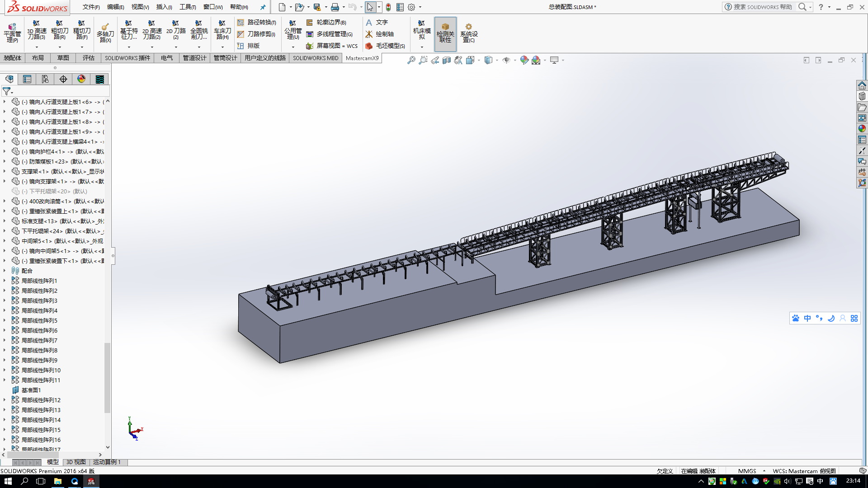Expand the 配合 mates folder
Viewport: 868px width, 488px height.
(5, 271)
